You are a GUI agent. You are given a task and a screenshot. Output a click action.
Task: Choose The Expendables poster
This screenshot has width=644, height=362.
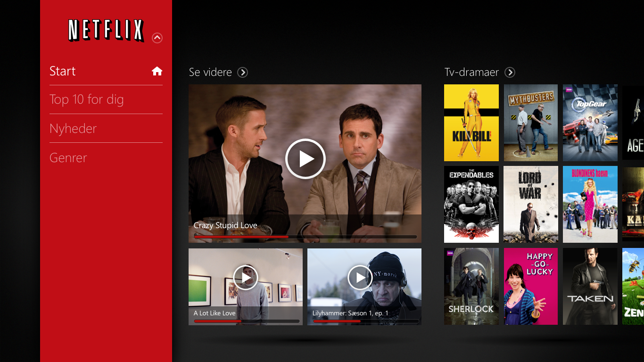tap(471, 204)
